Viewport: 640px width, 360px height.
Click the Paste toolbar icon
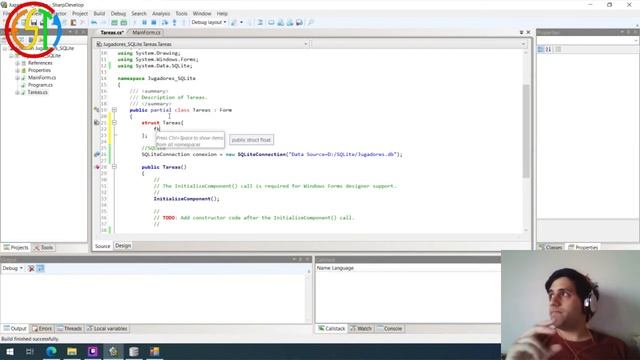73,22
